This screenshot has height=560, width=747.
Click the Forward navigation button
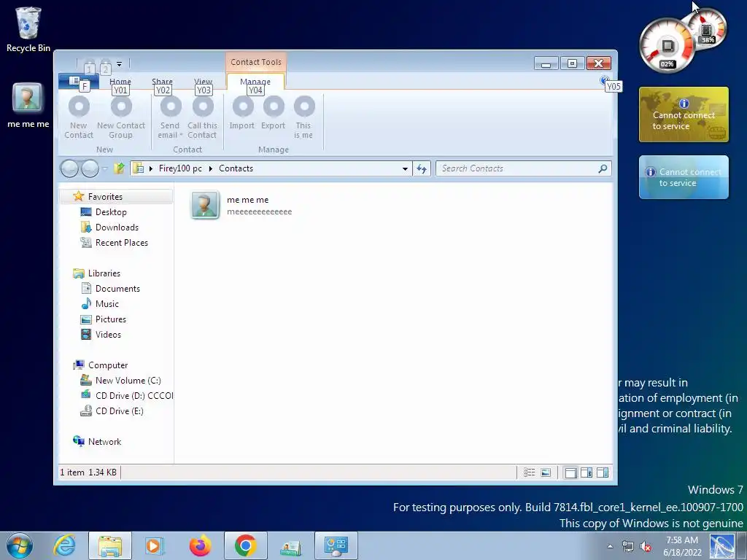coord(90,168)
